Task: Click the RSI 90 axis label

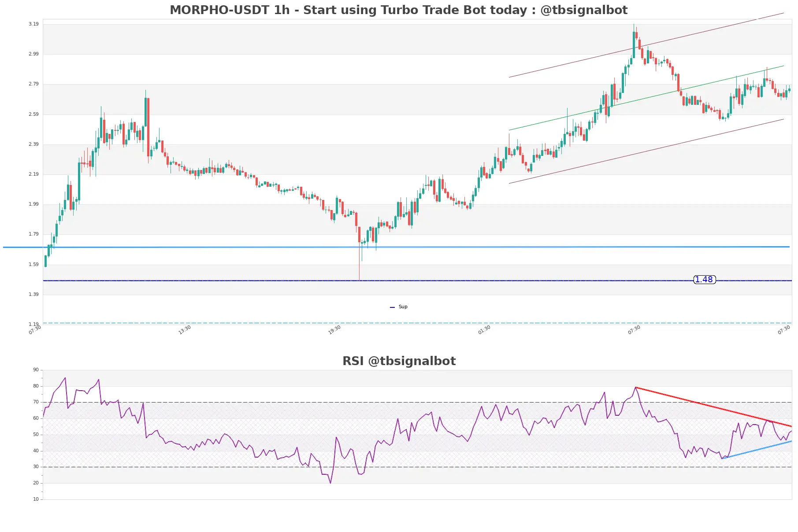Action: point(36,370)
